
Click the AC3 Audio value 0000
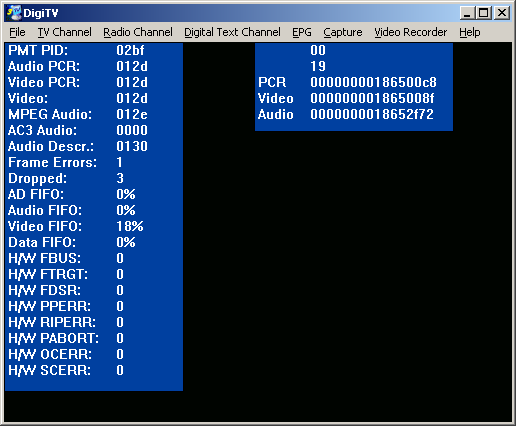click(132, 130)
